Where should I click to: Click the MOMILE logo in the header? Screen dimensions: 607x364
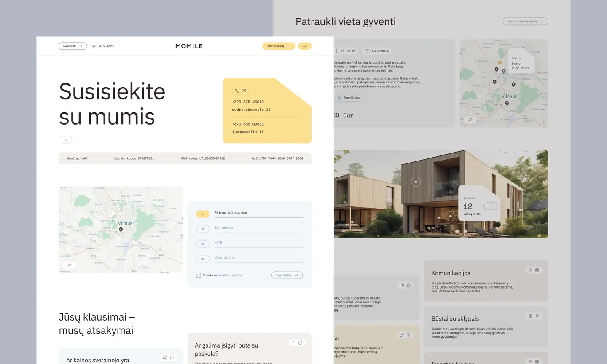[189, 46]
